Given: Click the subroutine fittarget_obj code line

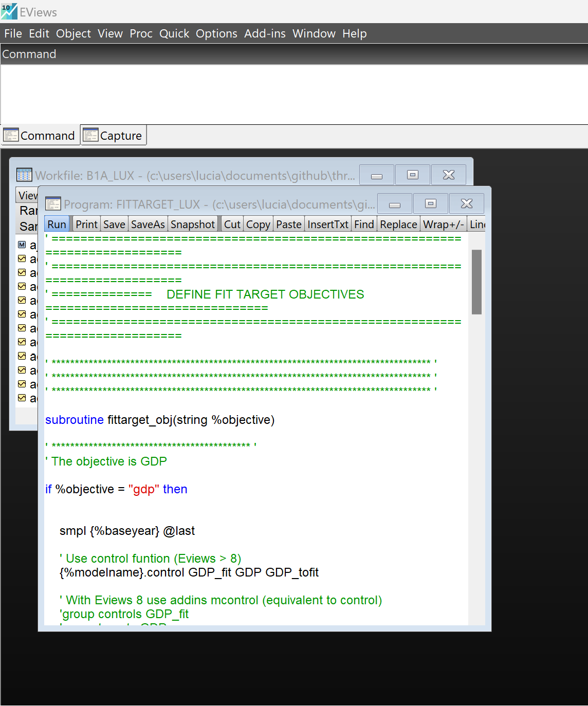Looking at the screenshot, I should (x=160, y=420).
